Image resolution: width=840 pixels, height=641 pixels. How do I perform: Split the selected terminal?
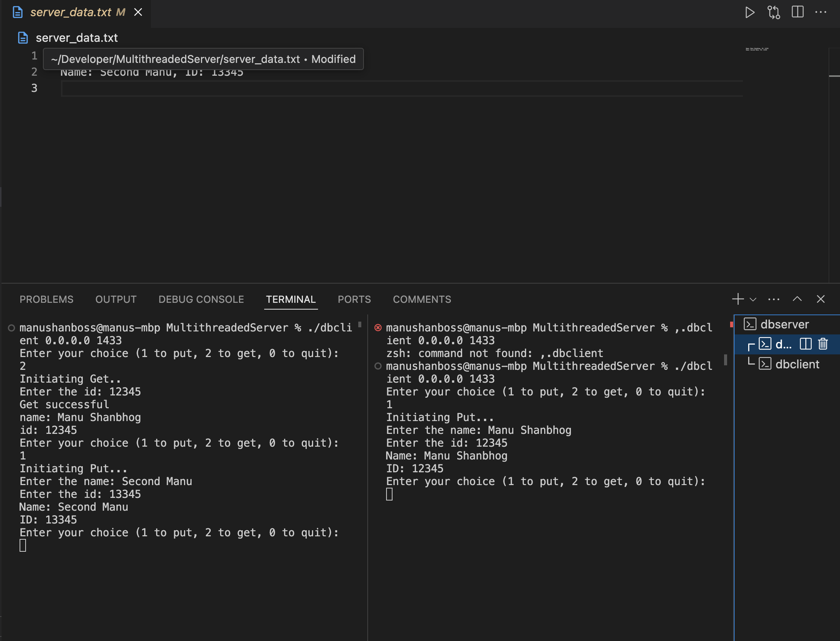(806, 344)
